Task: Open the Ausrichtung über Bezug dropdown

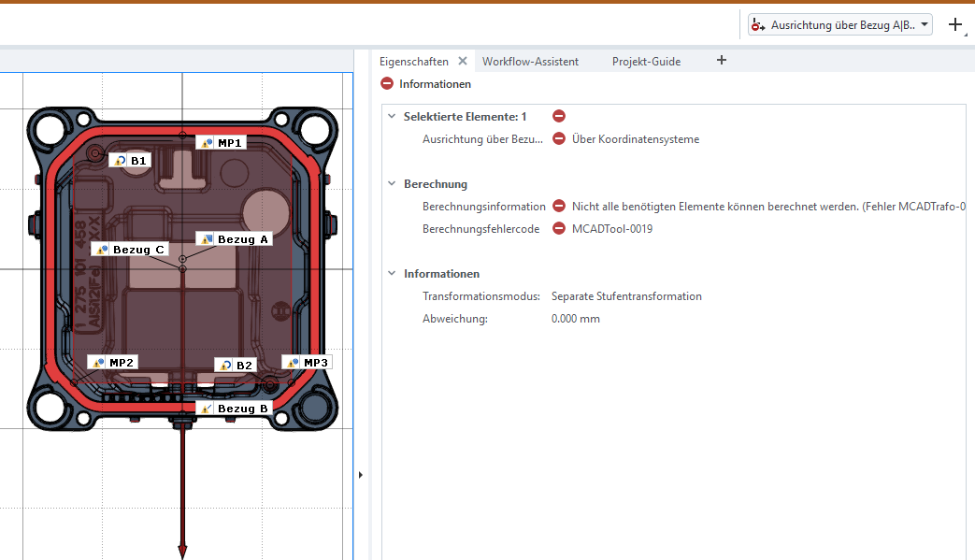Action: coord(925,25)
